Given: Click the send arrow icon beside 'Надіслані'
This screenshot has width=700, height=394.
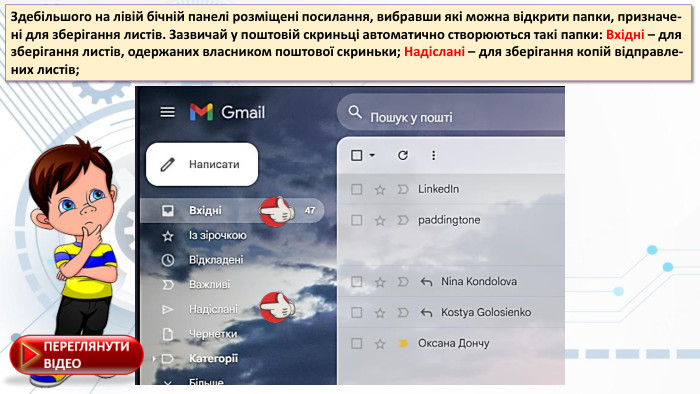Looking at the screenshot, I should point(167,309).
